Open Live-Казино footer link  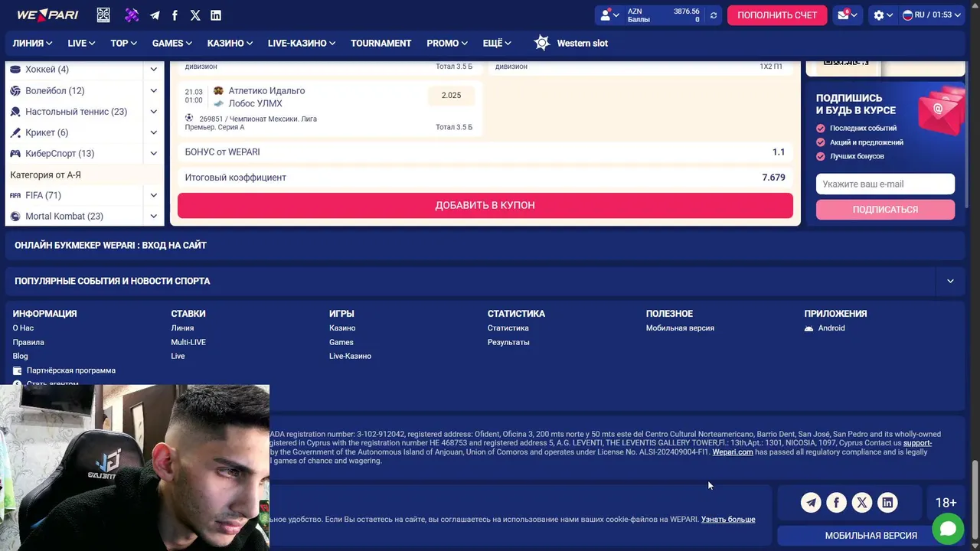[350, 356]
